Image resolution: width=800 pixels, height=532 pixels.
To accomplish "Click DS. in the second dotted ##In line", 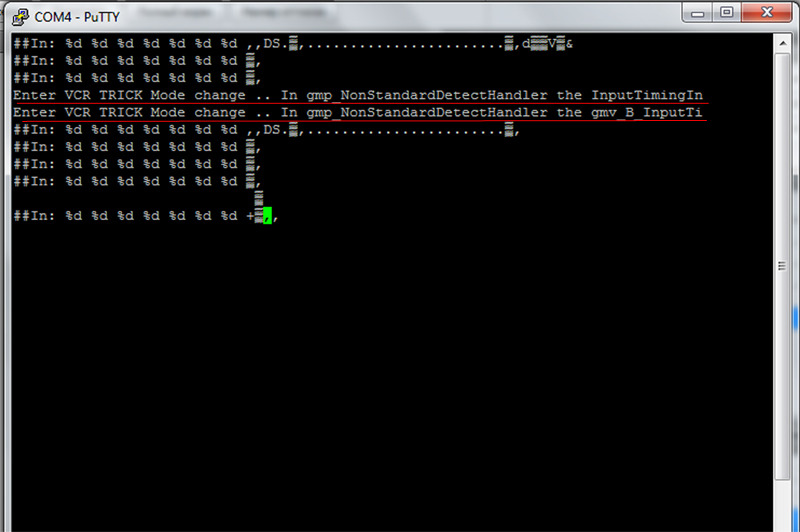I will pos(272,130).
